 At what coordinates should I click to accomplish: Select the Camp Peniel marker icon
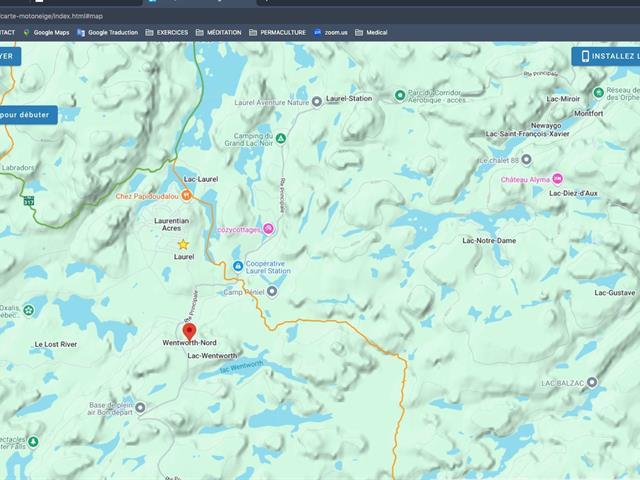(x=271, y=292)
